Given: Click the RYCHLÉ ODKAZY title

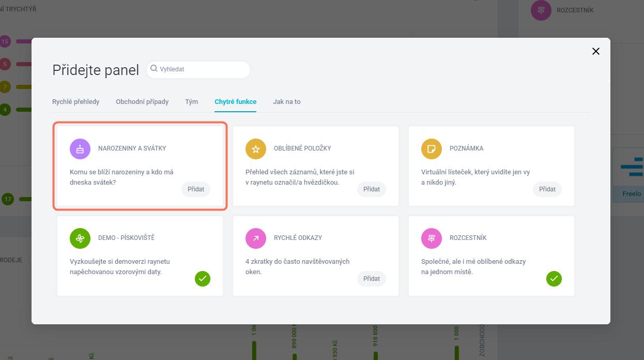Looking at the screenshot, I should click(298, 238).
